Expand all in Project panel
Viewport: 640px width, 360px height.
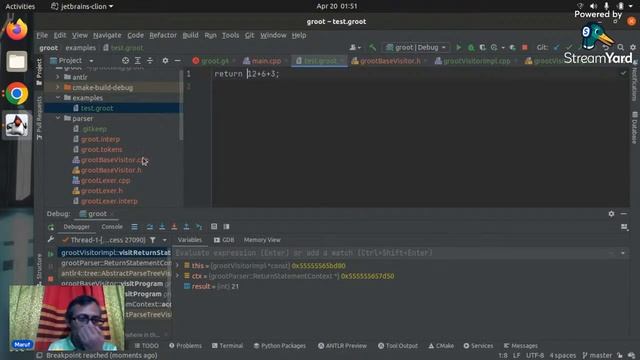[138, 60]
